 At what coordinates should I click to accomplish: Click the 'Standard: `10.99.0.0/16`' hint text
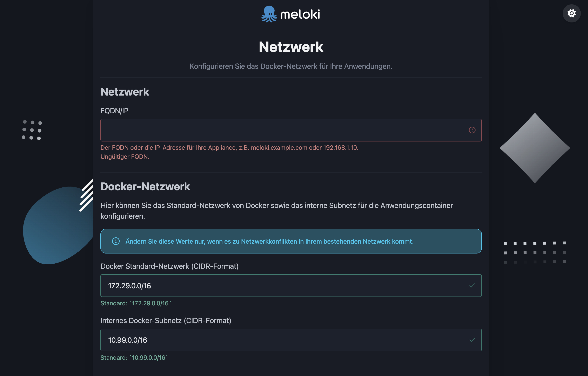pos(134,358)
